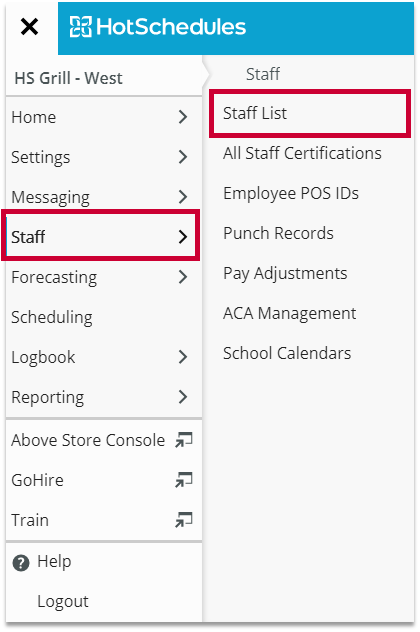Click the HotSchedules logo icon
This screenshot has width=420, height=632.
click(81, 27)
